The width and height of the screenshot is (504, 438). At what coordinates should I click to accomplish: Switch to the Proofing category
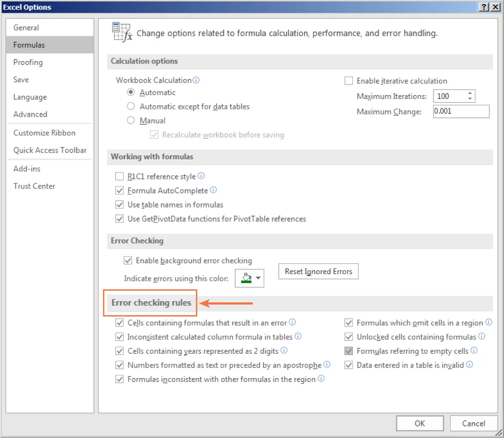tap(28, 62)
